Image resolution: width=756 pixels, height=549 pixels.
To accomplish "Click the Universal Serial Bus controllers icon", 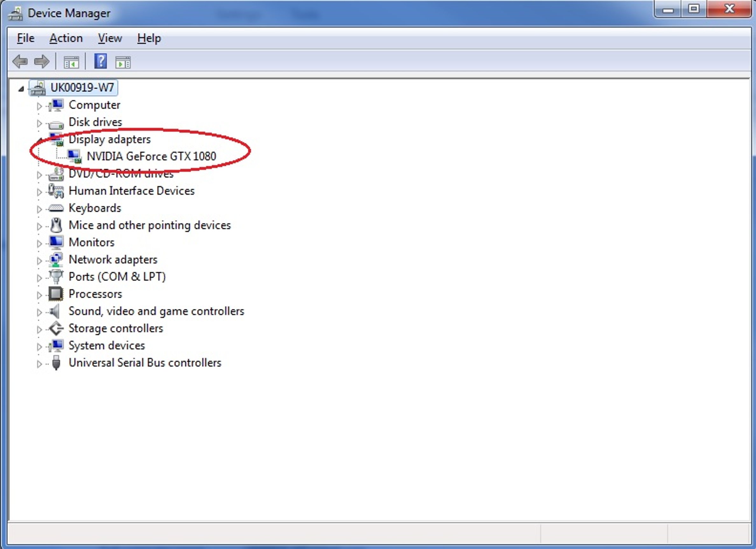I will coord(56,363).
